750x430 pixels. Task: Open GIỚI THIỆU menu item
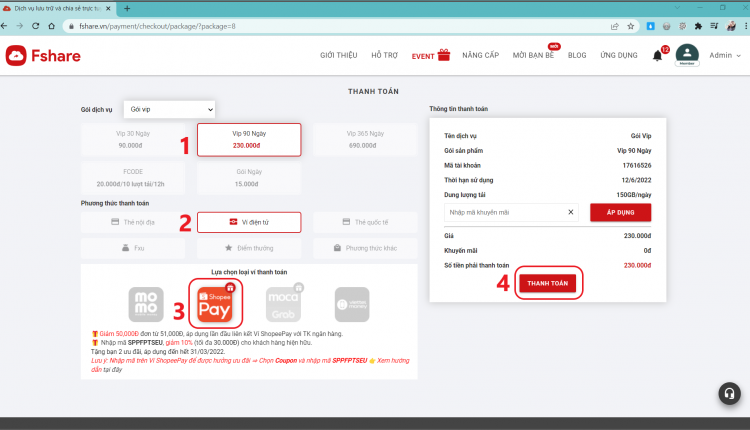(x=339, y=55)
